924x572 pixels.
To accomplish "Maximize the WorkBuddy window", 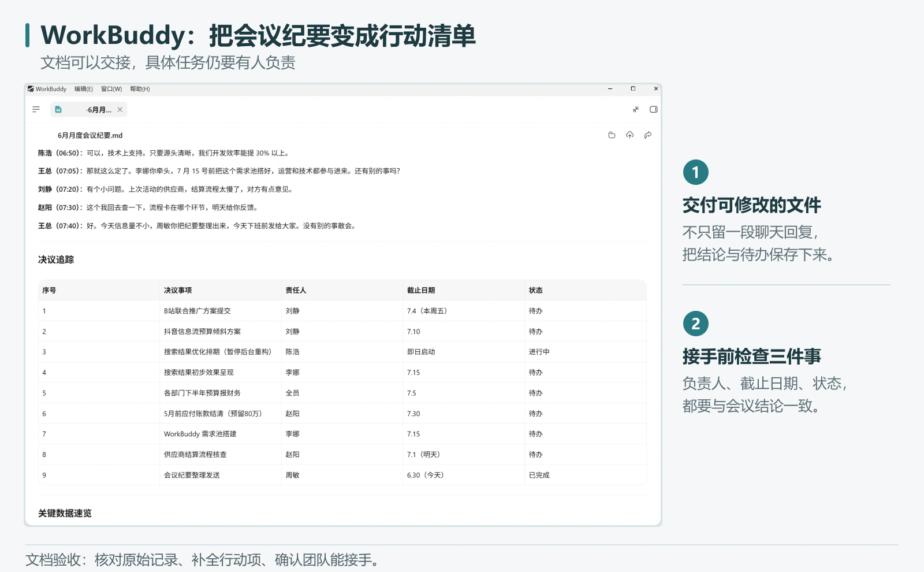I will coord(633,89).
